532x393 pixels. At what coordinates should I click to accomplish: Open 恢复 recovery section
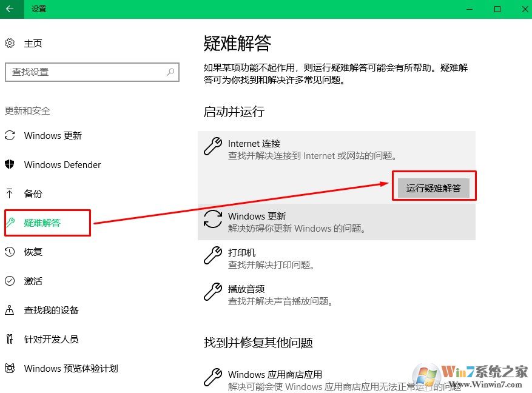coord(33,252)
